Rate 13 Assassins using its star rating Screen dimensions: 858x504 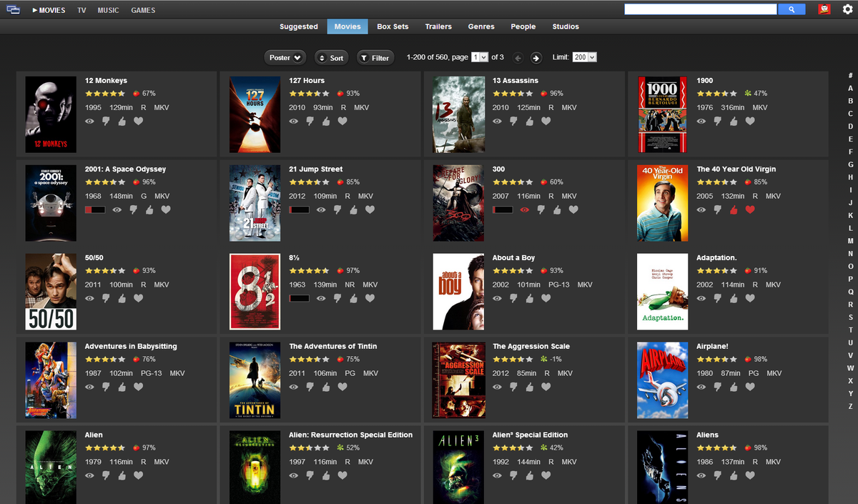pyautogui.click(x=513, y=93)
